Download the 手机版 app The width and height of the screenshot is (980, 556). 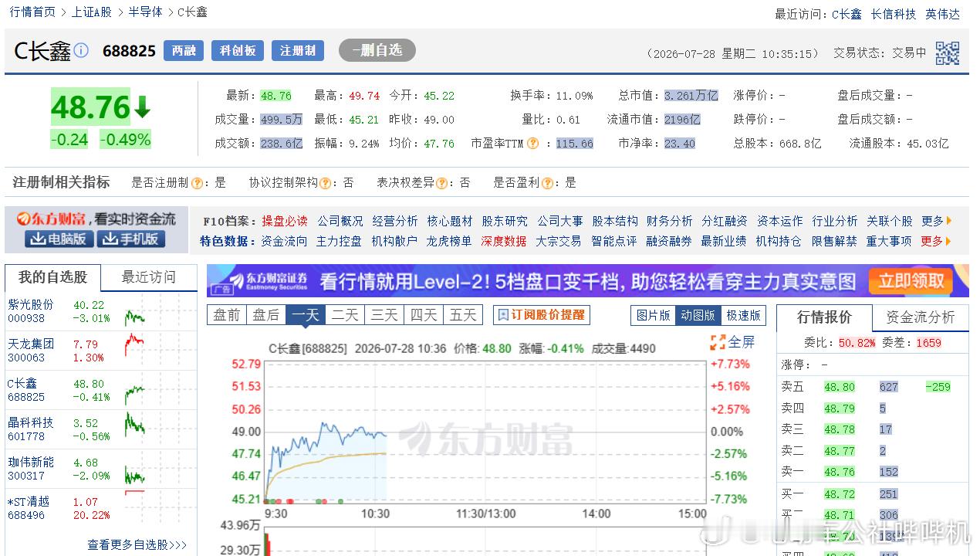click(131, 239)
